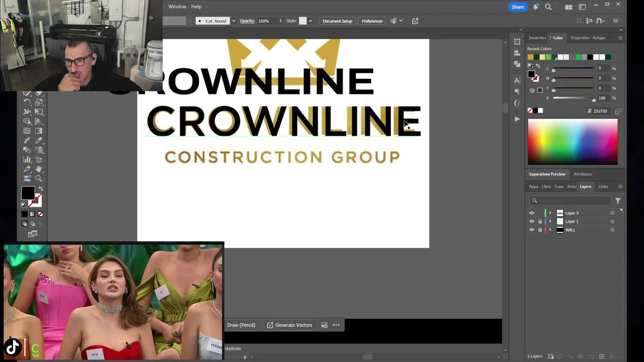Swap fill and stroke in toolbar
The image size is (644, 362).
(41, 189)
